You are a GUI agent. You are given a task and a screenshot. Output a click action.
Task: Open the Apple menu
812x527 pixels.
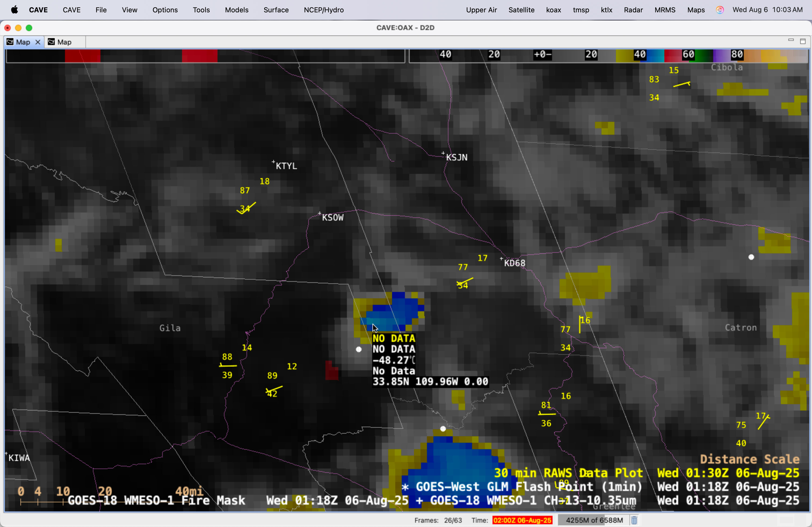(x=14, y=10)
